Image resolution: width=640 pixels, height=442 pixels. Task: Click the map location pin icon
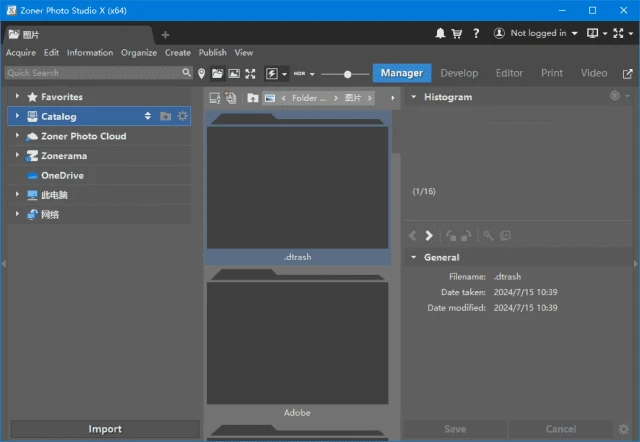coord(201,73)
